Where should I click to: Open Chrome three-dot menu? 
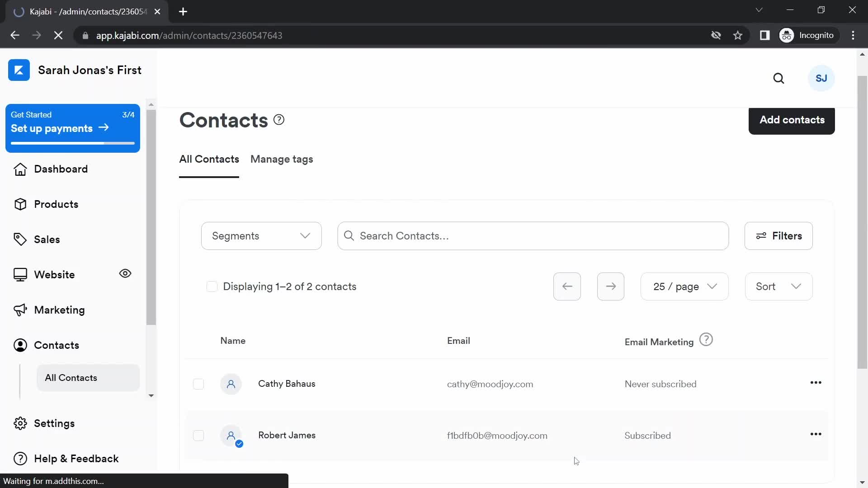point(853,35)
